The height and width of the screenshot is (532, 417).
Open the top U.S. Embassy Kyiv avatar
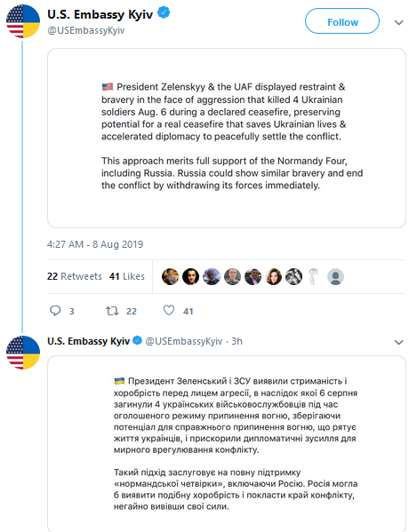tap(23, 21)
